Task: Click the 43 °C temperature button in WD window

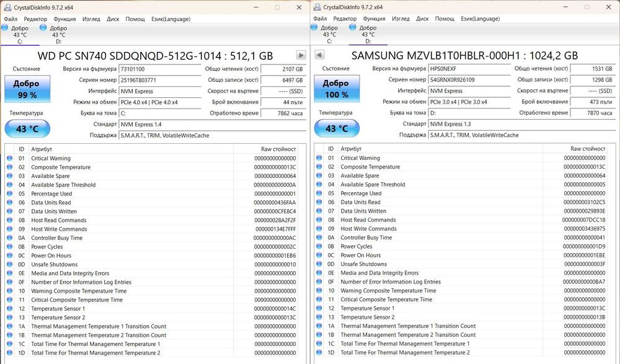Action: [27, 128]
